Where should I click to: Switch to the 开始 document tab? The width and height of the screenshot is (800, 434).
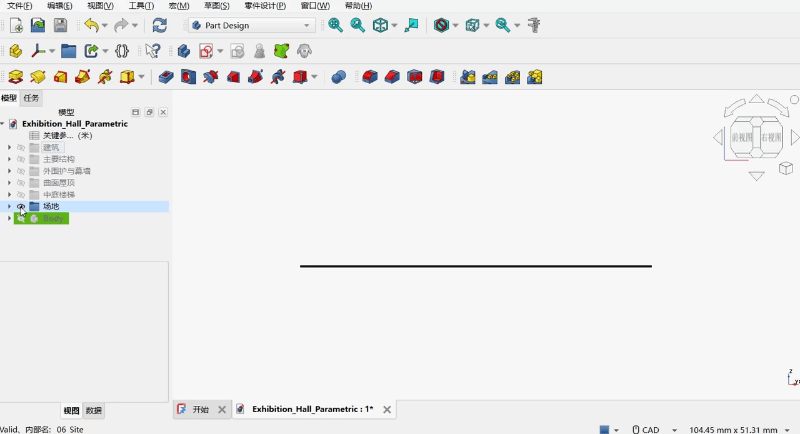pos(201,409)
